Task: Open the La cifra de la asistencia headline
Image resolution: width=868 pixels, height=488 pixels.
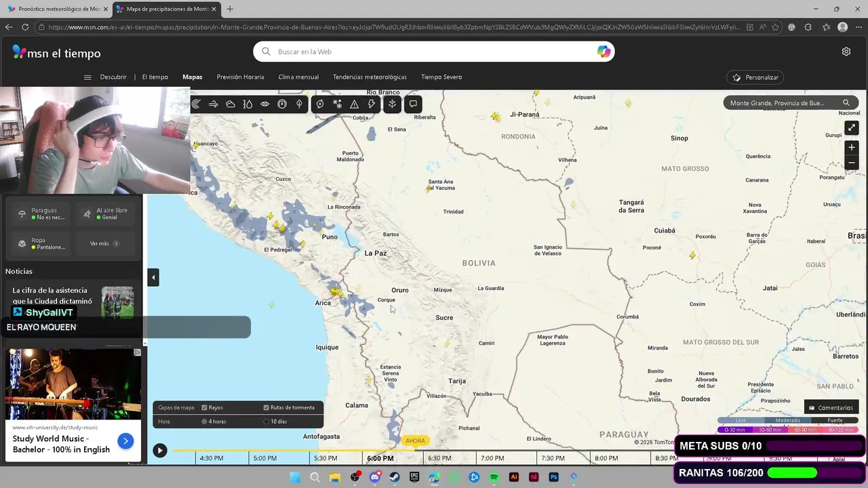Action: tap(52, 296)
